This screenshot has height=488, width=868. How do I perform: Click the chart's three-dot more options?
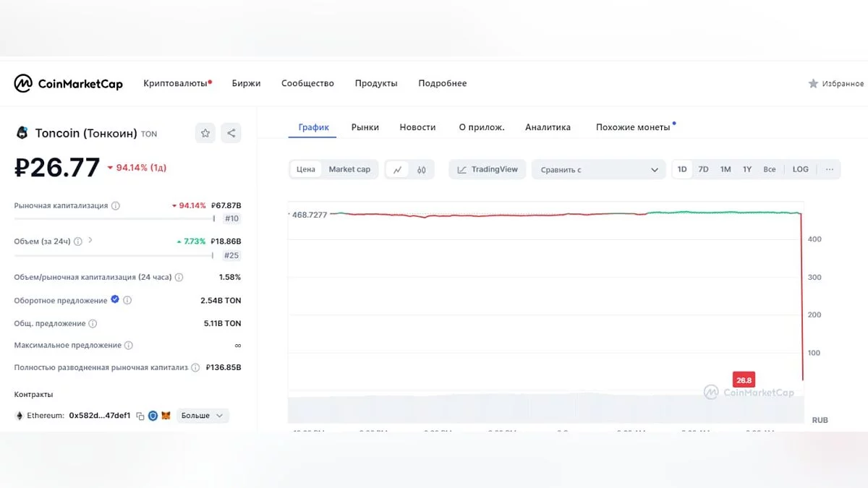(829, 169)
